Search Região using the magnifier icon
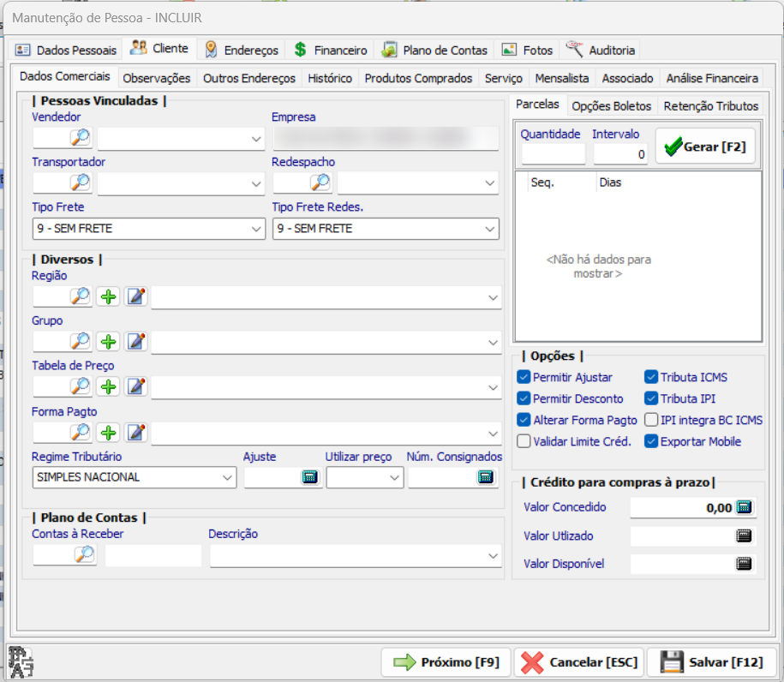This screenshot has height=682, width=784. [81, 296]
